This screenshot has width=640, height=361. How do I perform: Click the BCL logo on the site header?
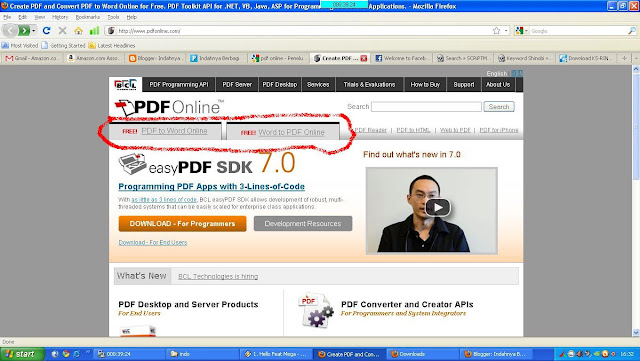pos(125,85)
